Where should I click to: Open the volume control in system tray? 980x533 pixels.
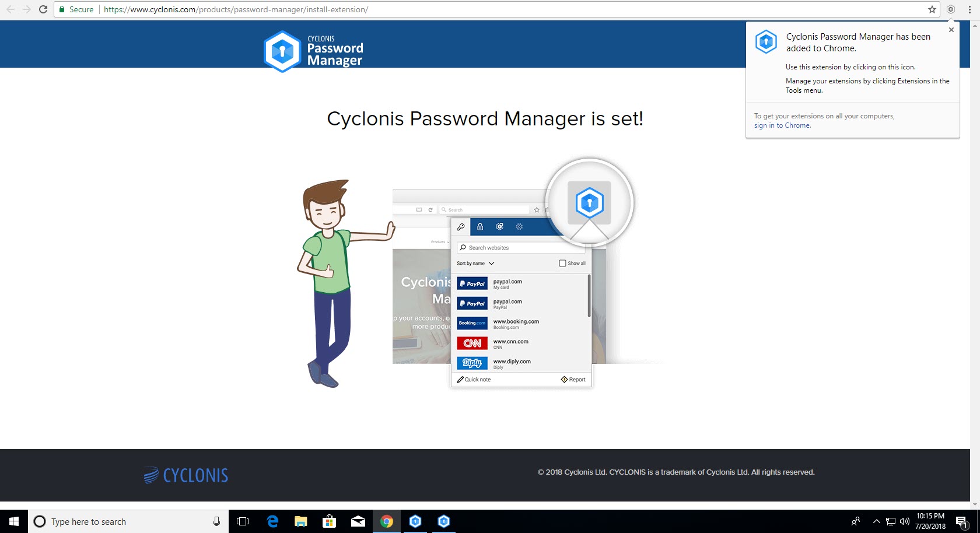pyautogui.click(x=905, y=521)
